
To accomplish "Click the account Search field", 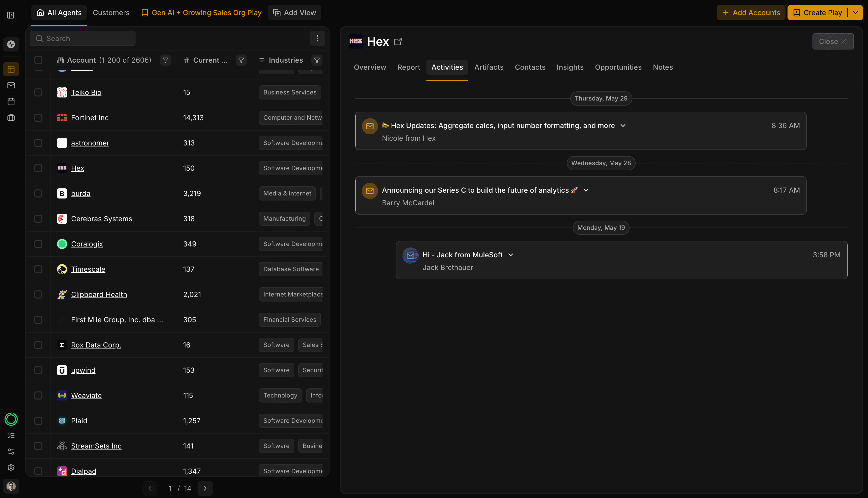I will (83, 38).
